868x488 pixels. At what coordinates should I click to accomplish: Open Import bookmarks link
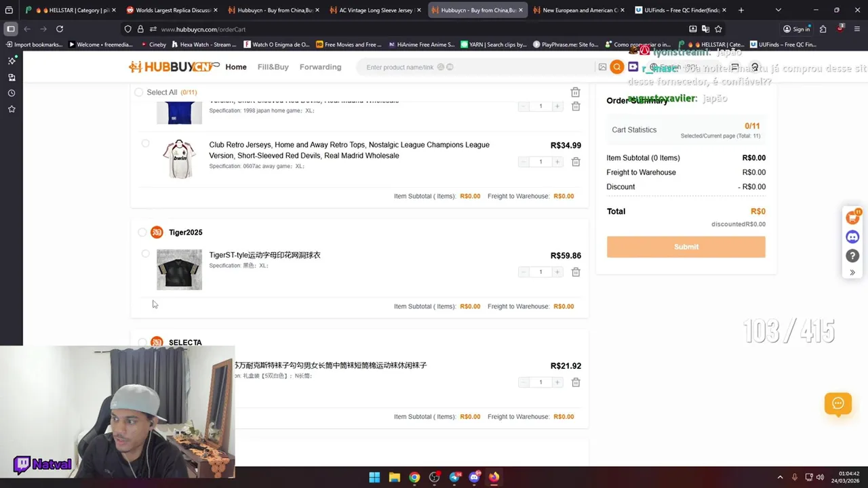[x=35, y=45]
